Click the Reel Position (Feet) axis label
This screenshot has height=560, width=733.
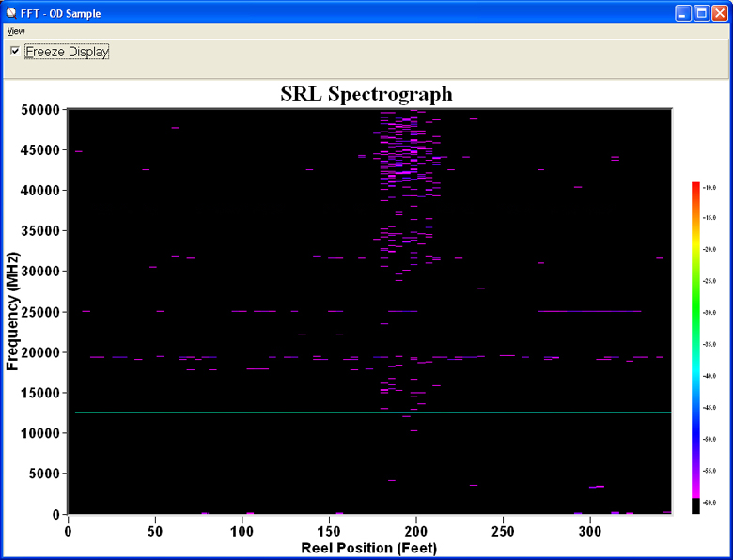pos(368,547)
